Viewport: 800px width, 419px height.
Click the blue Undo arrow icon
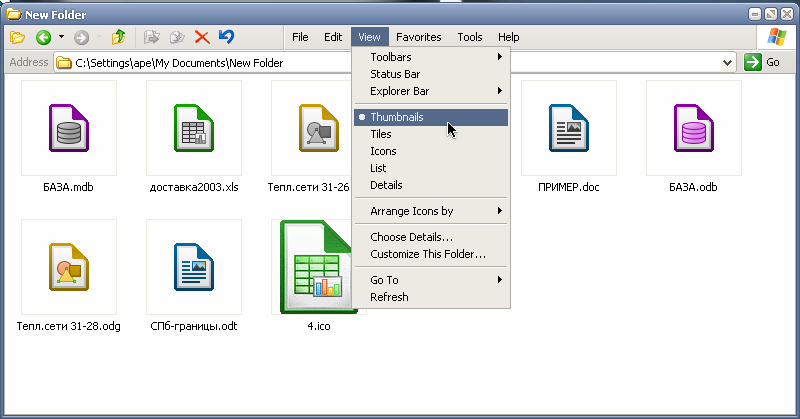click(227, 37)
